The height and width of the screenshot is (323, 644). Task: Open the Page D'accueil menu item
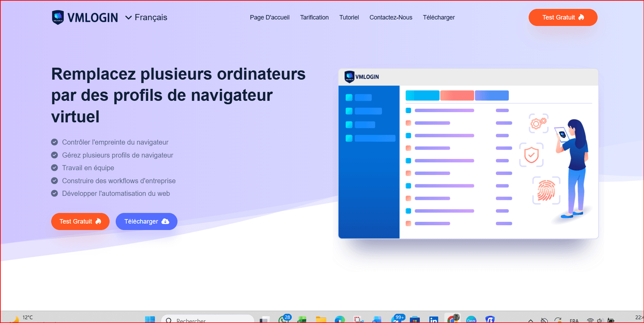(x=269, y=17)
